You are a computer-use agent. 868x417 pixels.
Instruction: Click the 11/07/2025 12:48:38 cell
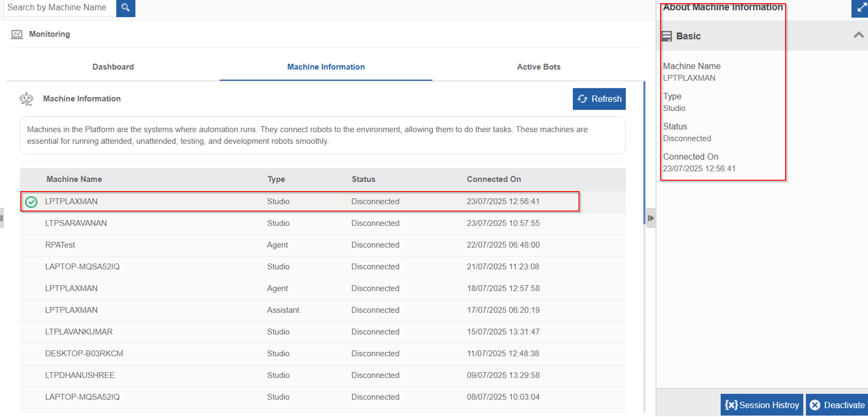point(503,354)
